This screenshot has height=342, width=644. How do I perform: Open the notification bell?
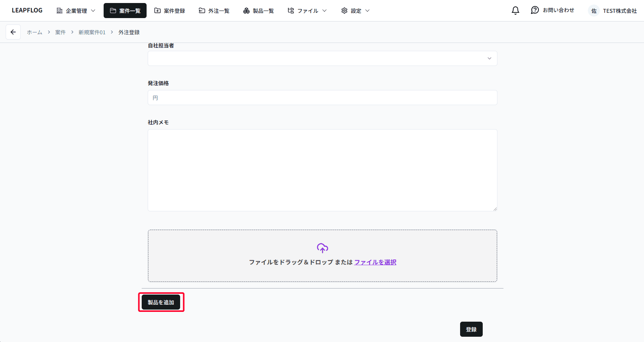[515, 11]
